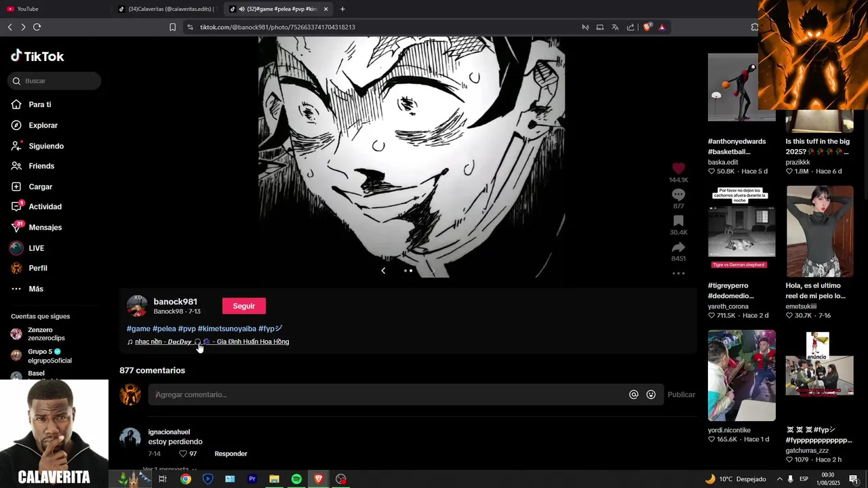Click the share page icon in address bar

pos(631,27)
